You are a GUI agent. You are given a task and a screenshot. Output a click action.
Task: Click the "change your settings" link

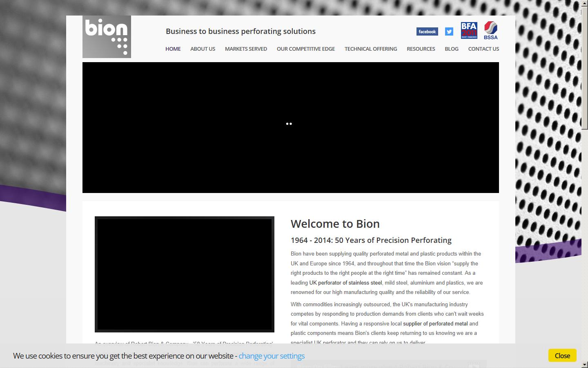coord(271,356)
